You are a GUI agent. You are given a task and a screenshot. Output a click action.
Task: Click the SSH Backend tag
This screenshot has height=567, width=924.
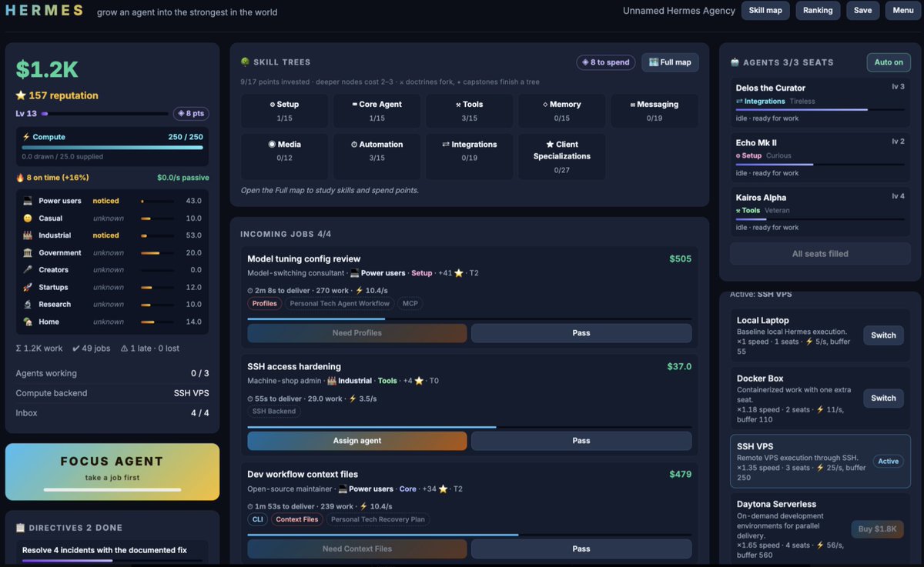coord(274,411)
